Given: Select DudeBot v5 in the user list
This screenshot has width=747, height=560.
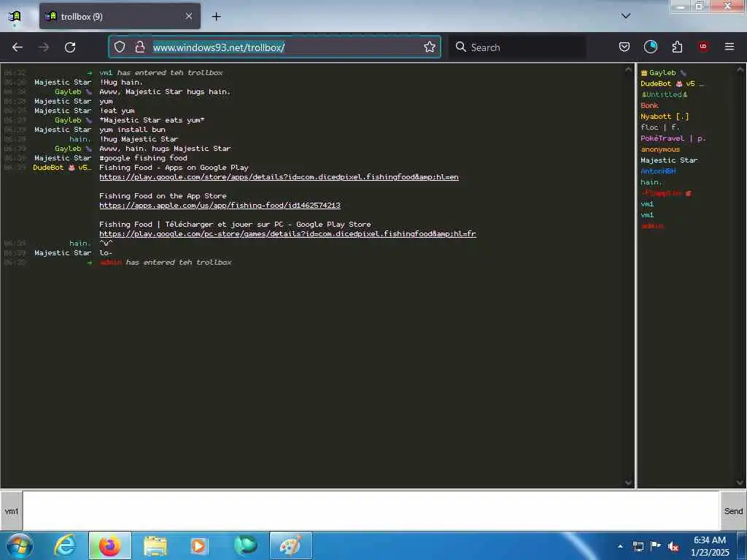Looking at the screenshot, I should click(x=672, y=84).
